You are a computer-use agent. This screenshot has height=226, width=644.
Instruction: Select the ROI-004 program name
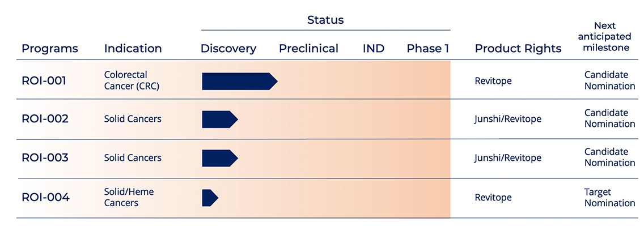tap(45, 197)
